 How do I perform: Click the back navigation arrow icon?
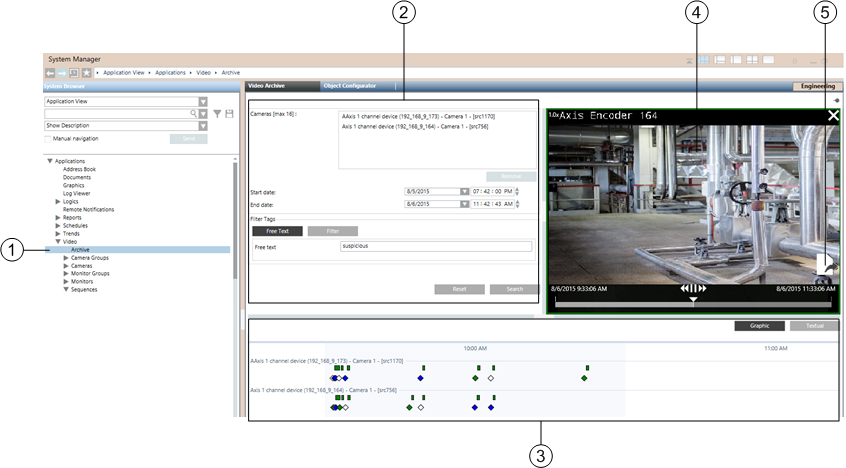pos(51,73)
